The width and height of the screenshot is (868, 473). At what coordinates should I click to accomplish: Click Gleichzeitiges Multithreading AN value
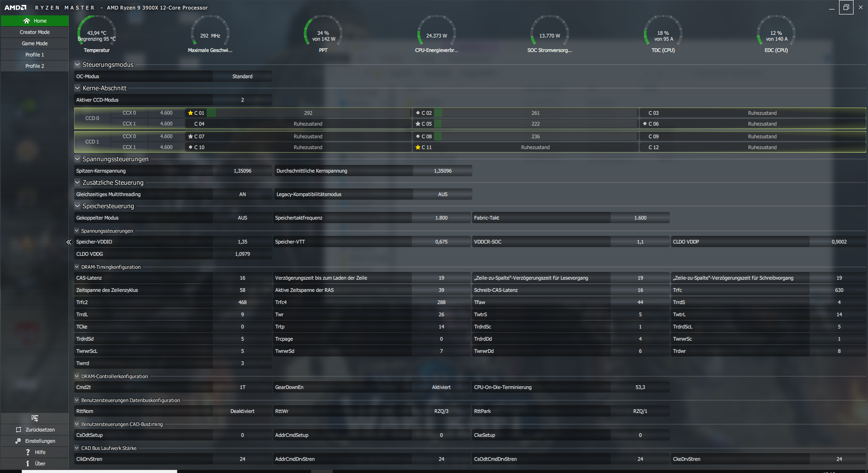[x=242, y=194]
